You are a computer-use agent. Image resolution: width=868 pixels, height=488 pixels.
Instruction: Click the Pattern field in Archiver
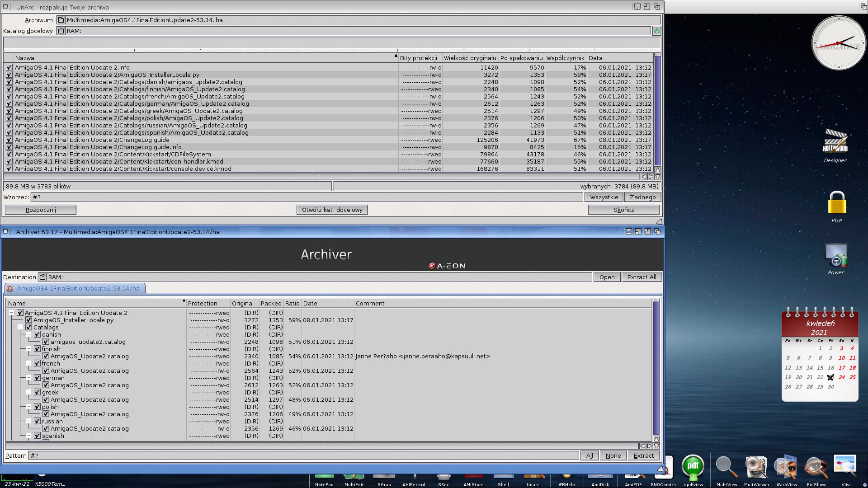pos(304,455)
